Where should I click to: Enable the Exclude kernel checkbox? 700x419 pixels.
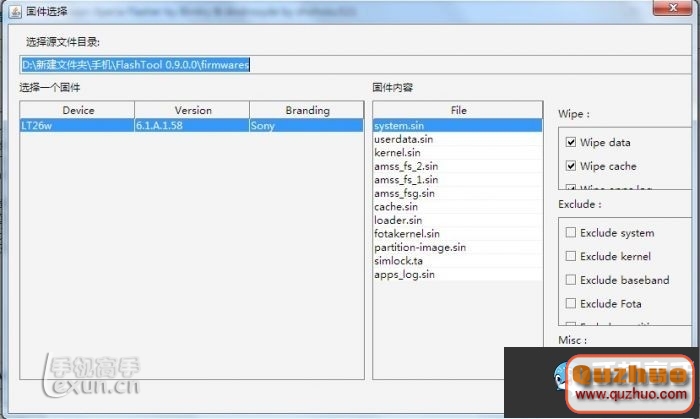[x=571, y=256]
